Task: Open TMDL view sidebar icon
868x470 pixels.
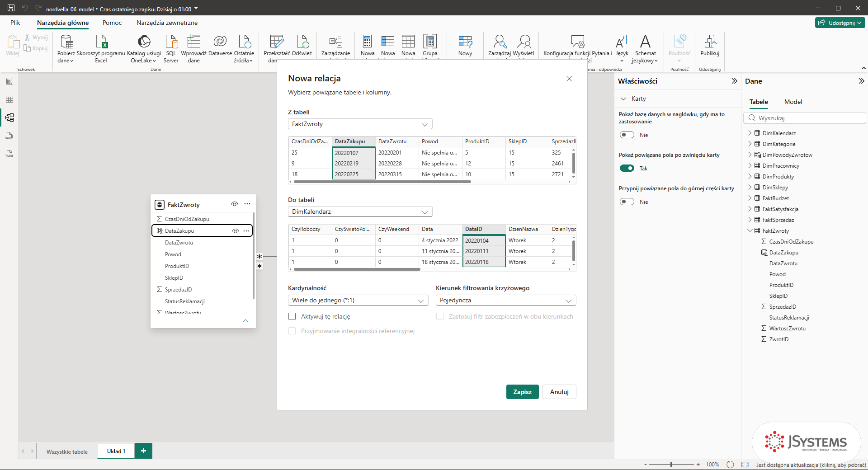Action: (9, 154)
